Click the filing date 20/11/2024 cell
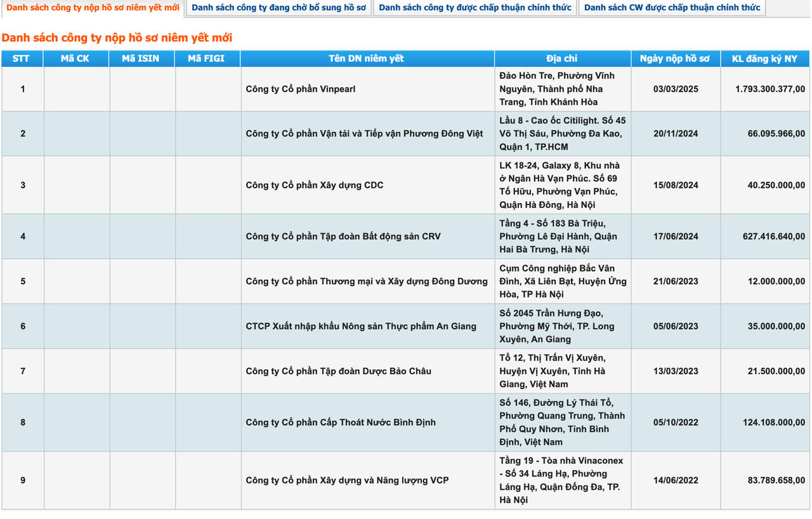Screen dimensions: 812x519 tap(676, 133)
